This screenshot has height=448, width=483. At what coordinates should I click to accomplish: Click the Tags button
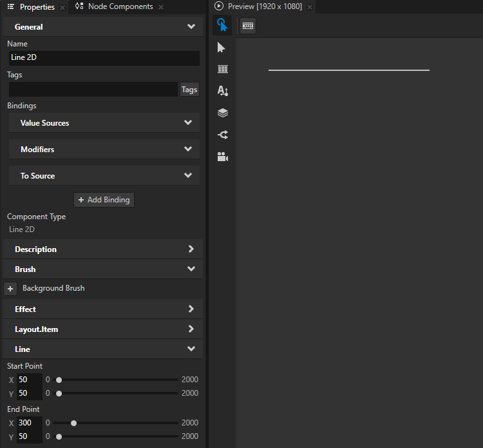pos(189,90)
